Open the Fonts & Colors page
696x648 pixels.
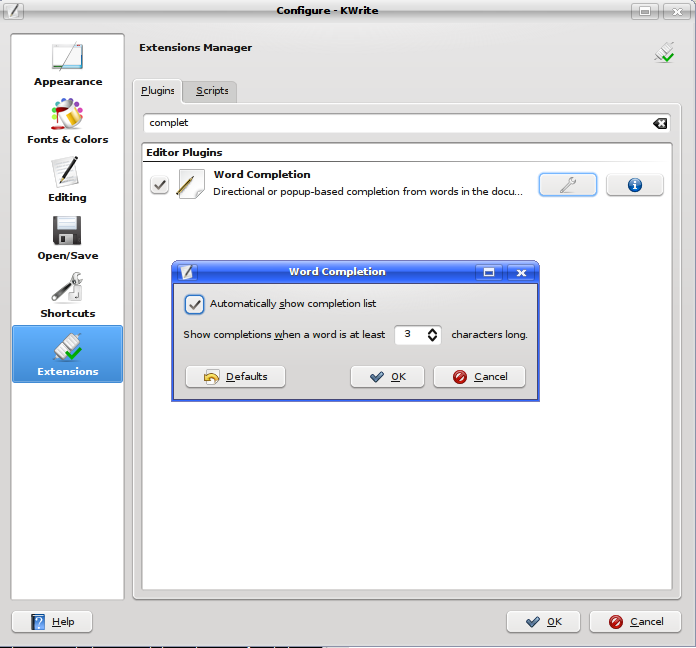pos(67,121)
